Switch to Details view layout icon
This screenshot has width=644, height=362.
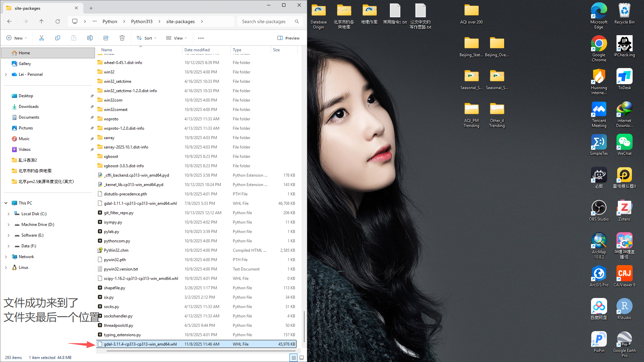tap(293, 358)
